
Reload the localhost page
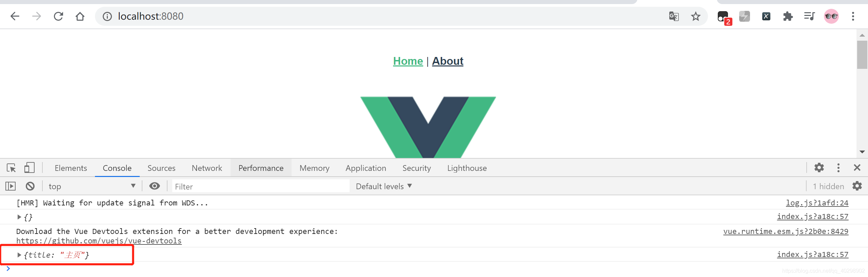(x=58, y=16)
